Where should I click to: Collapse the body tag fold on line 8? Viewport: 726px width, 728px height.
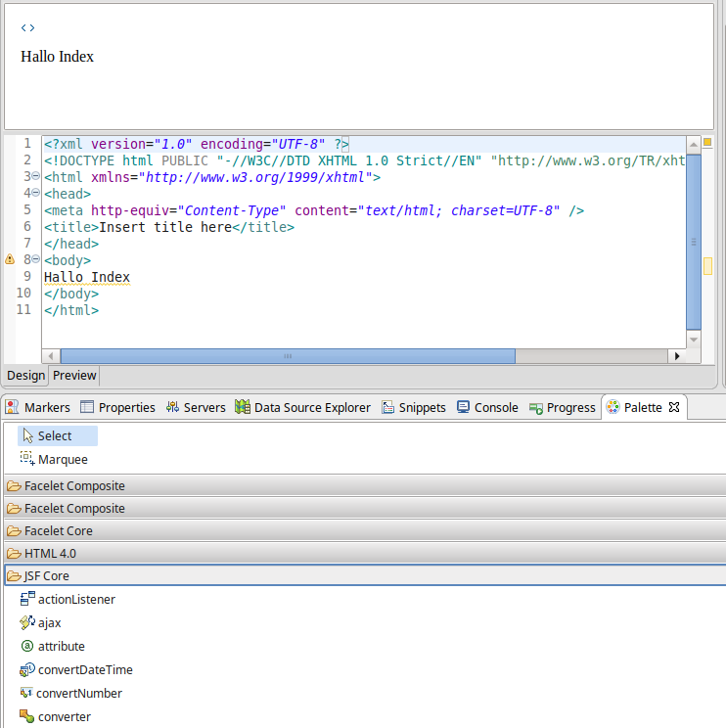coord(35,260)
